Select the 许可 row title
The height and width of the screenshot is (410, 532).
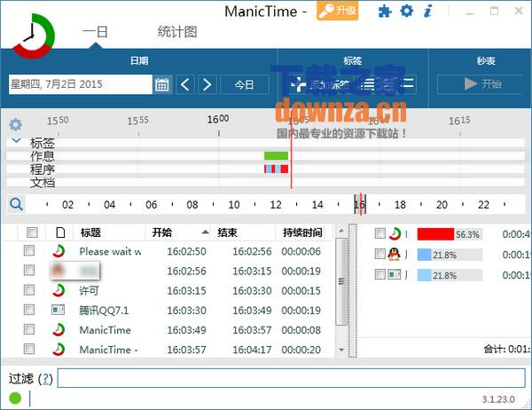(89, 291)
